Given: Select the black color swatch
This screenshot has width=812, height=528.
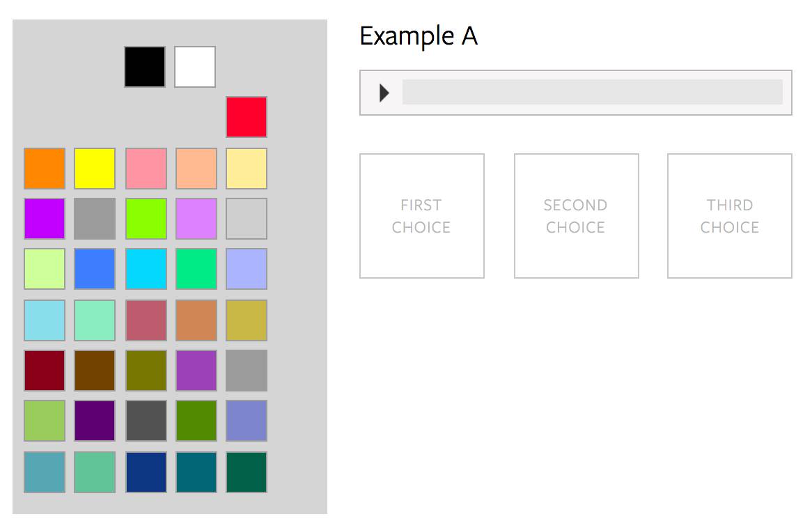Looking at the screenshot, I should pyautogui.click(x=145, y=67).
